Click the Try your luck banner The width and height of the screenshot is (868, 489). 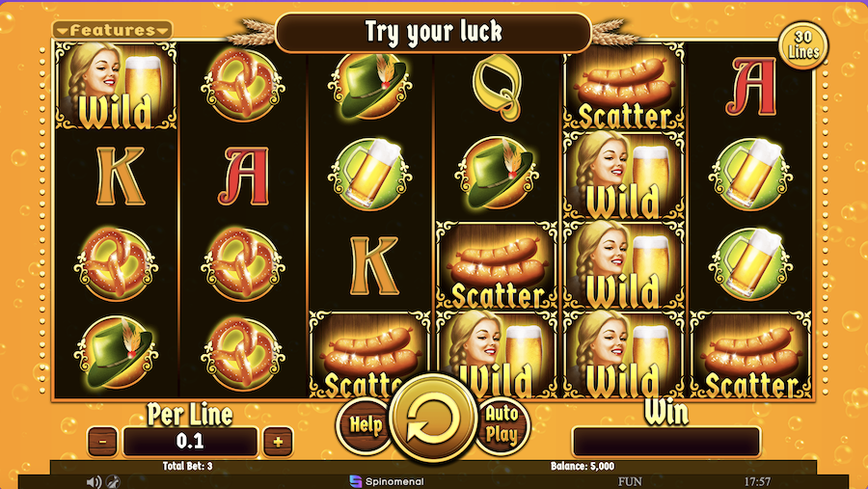coord(433,32)
